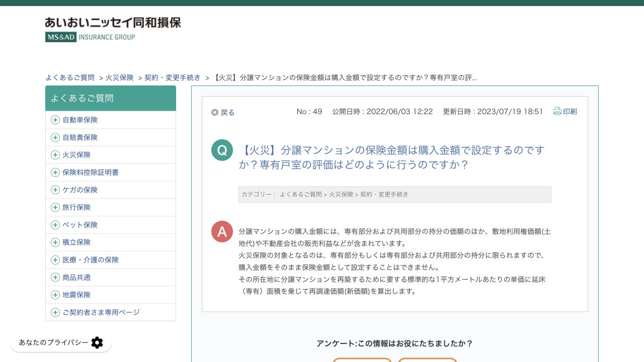
Task: Click the MS&AD INSURANCE GROUP text
Action: click(x=90, y=37)
